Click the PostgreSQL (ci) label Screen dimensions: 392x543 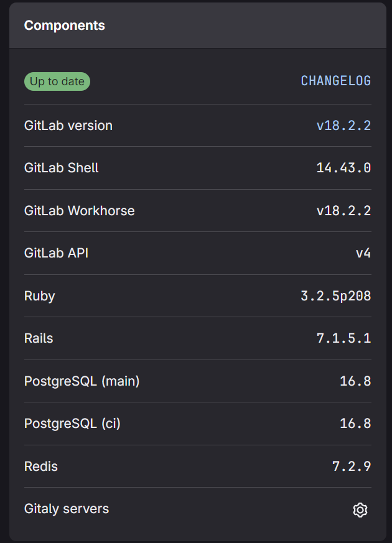72,424
